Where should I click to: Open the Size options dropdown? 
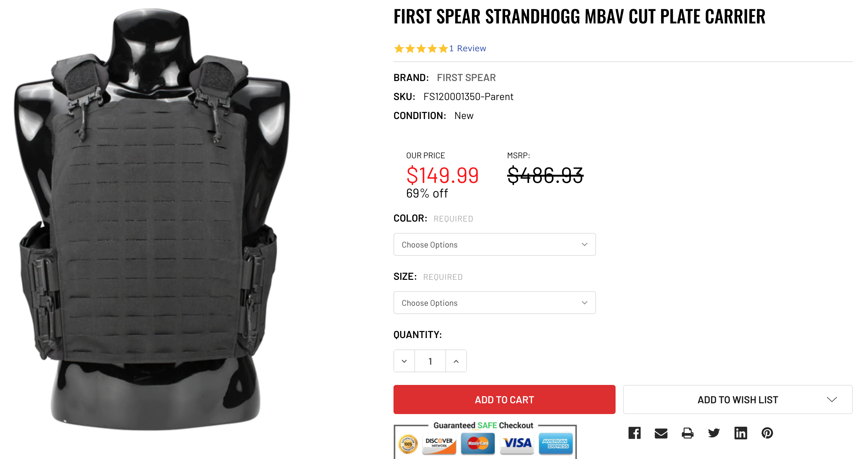pyautogui.click(x=494, y=303)
